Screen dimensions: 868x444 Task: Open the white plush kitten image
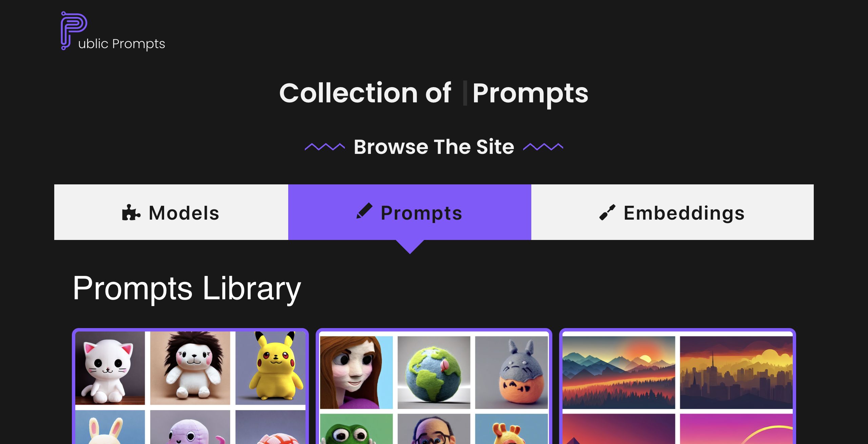110,368
